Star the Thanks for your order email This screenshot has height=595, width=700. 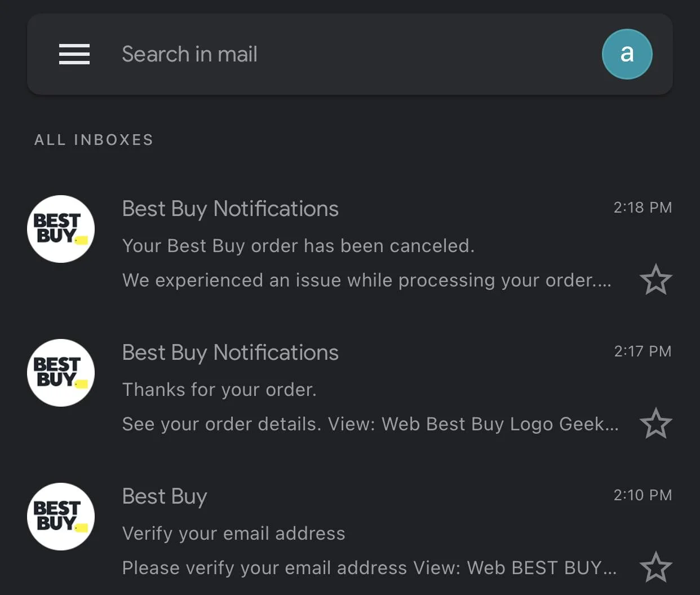(x=656, y=424)
